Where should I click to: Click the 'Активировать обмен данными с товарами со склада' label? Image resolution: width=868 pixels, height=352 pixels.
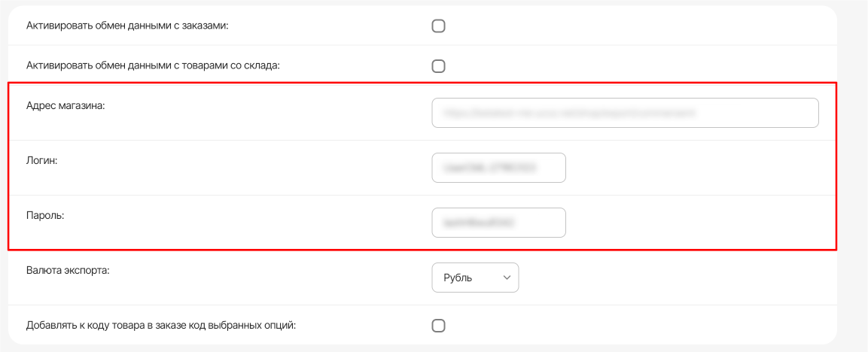153,65
